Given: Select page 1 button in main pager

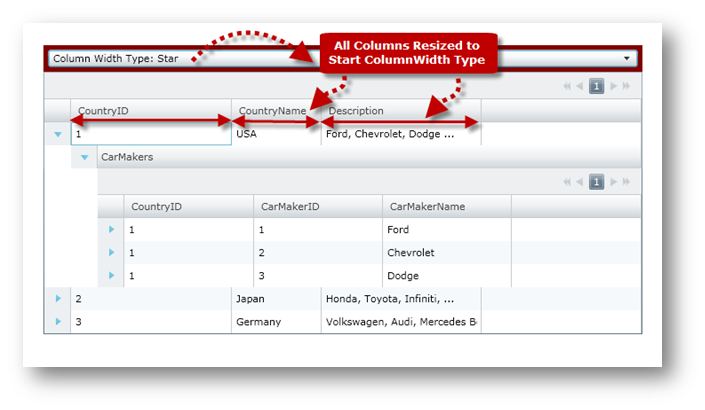Looking at the screenshot, I should click(597, 87).
